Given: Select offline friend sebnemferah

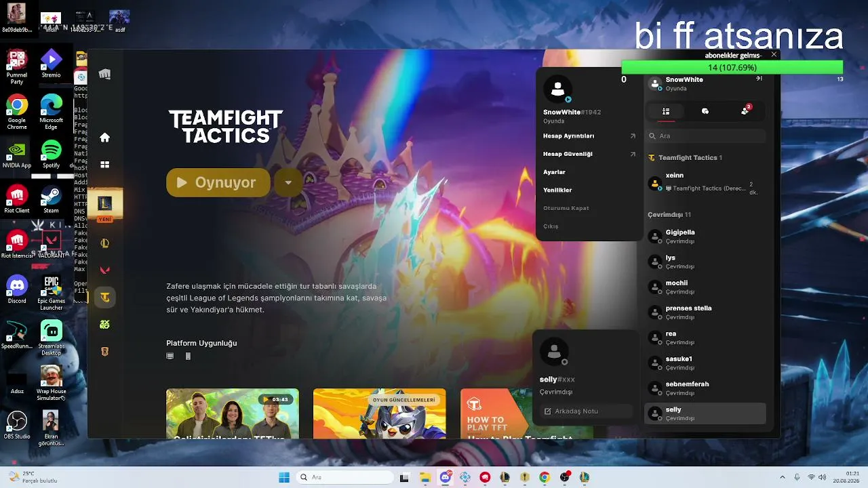Looking at the screenshot, I should click(x=705, y=388).
